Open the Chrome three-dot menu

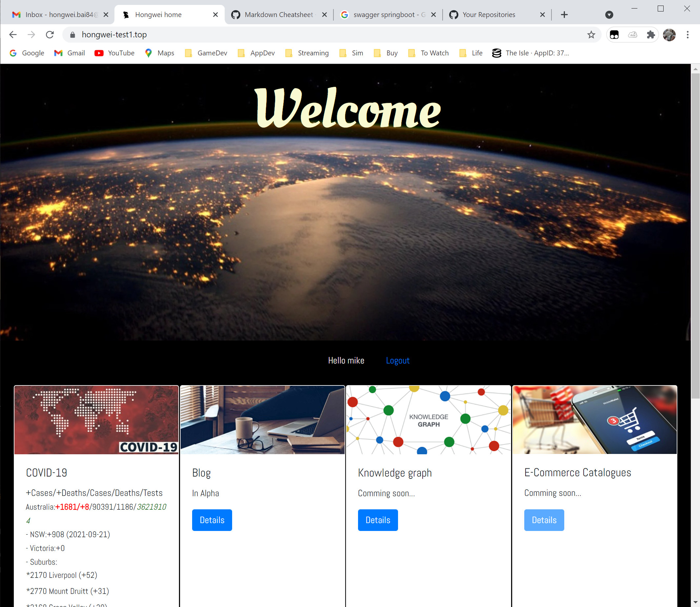(x=688, y=34)
